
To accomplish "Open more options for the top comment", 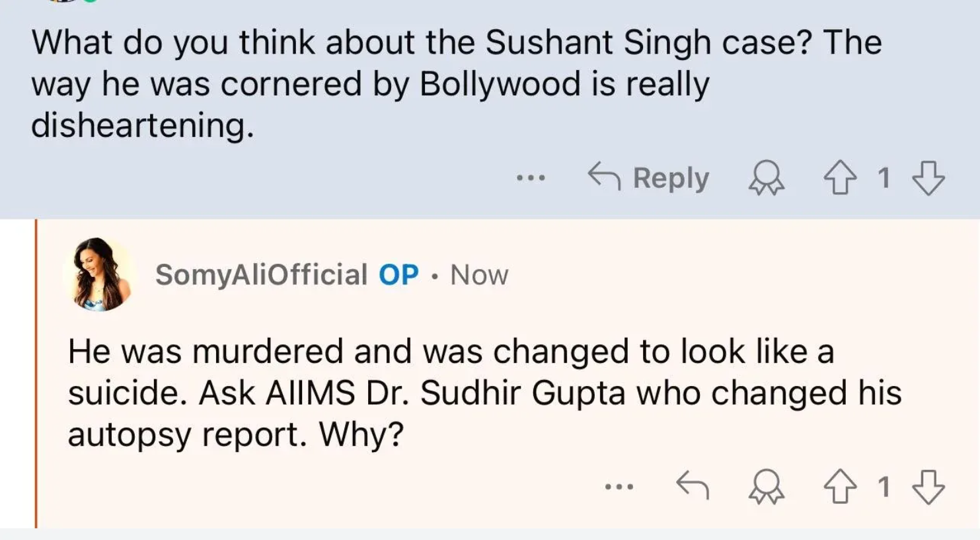I will click(531, 178).
